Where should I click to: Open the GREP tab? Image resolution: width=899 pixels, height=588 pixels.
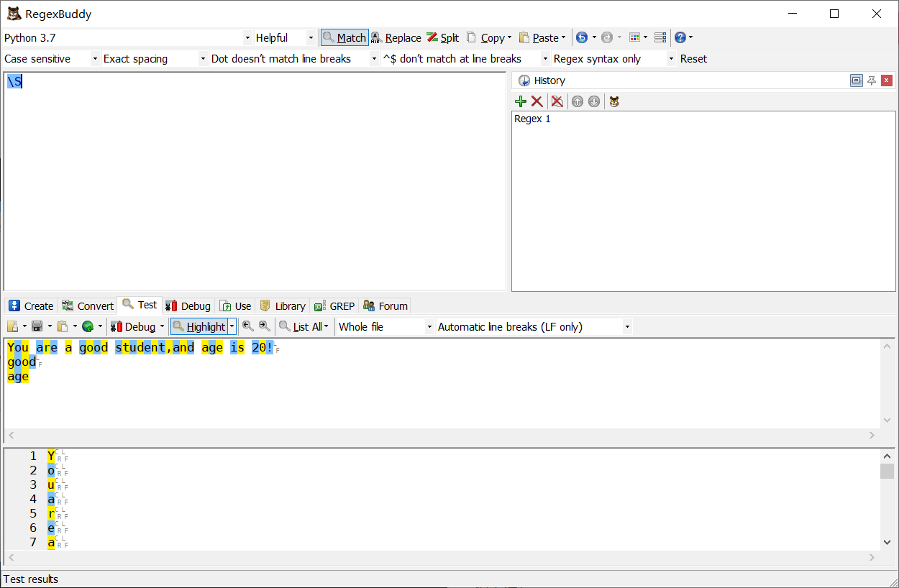[x=334, y=306]
